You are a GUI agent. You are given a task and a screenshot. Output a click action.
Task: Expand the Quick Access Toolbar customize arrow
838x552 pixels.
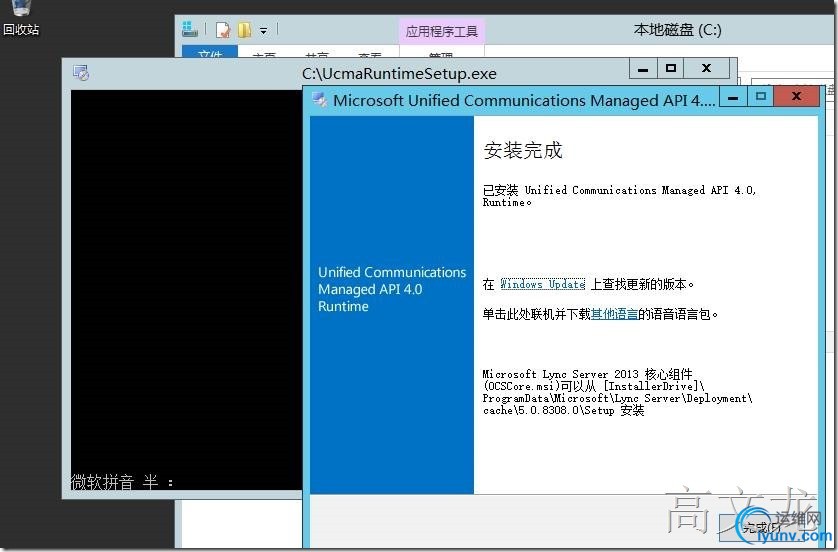pyautogui.click(x=263, y=30)
